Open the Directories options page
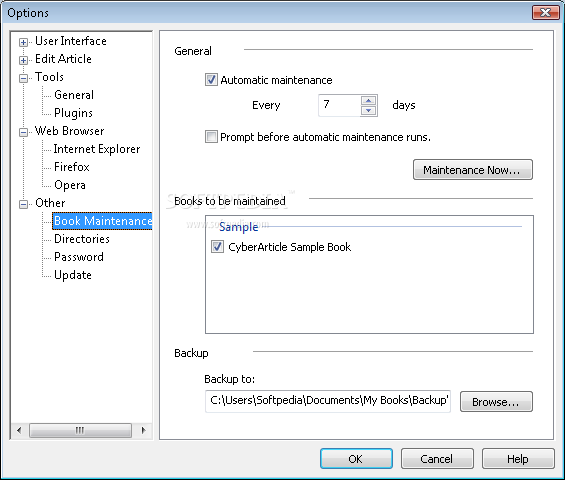Screen dimensions: 565x480 82,239
